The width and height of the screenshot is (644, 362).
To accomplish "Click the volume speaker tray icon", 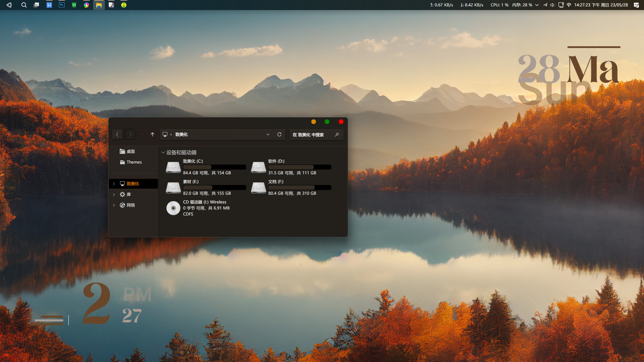I will 552,5.
